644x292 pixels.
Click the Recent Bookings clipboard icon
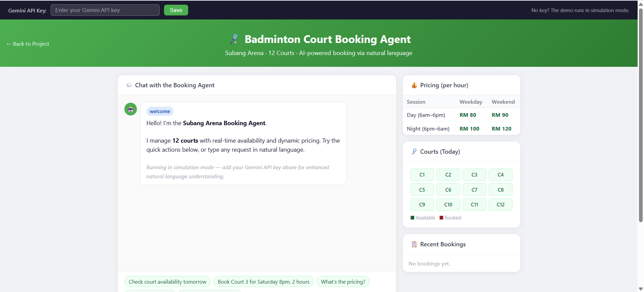click(414, 244)
